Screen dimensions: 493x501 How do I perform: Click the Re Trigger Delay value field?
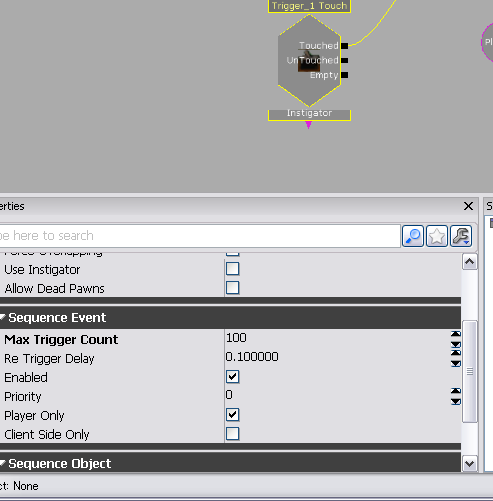pyautogui.click(x=337, y=357)
